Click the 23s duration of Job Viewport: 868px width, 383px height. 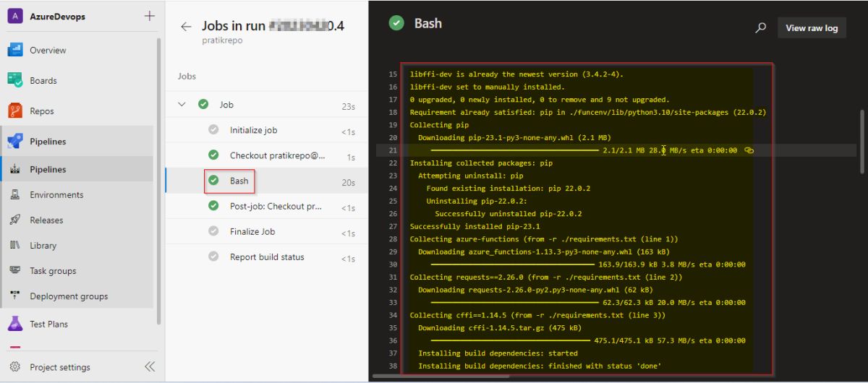tap(348, 106)
